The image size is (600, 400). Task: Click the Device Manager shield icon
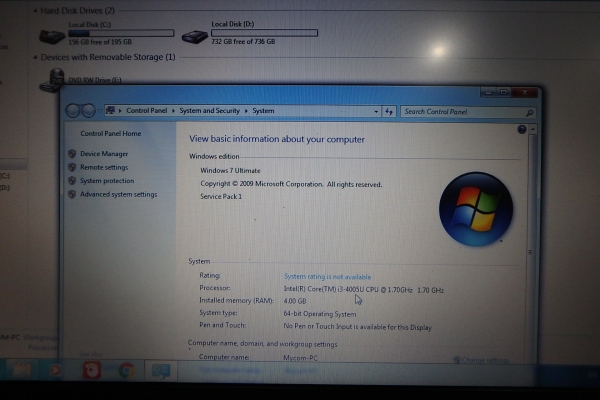click(72, 154)
